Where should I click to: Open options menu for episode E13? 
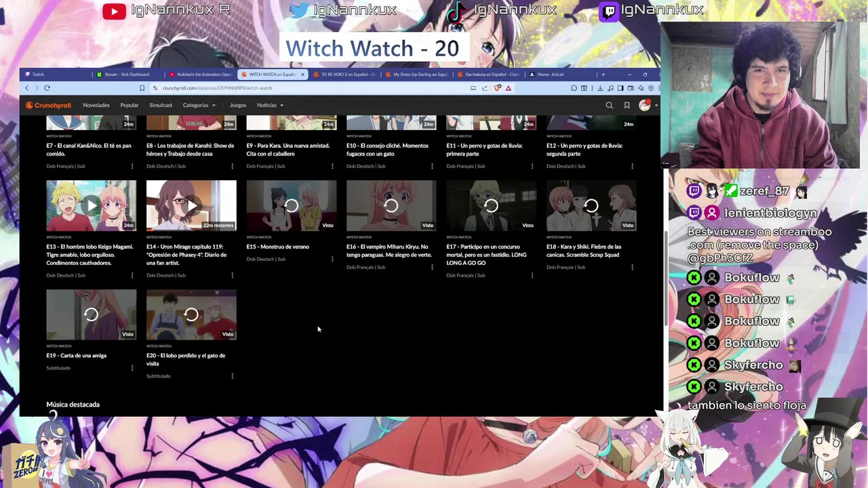(x=132, y=275)
